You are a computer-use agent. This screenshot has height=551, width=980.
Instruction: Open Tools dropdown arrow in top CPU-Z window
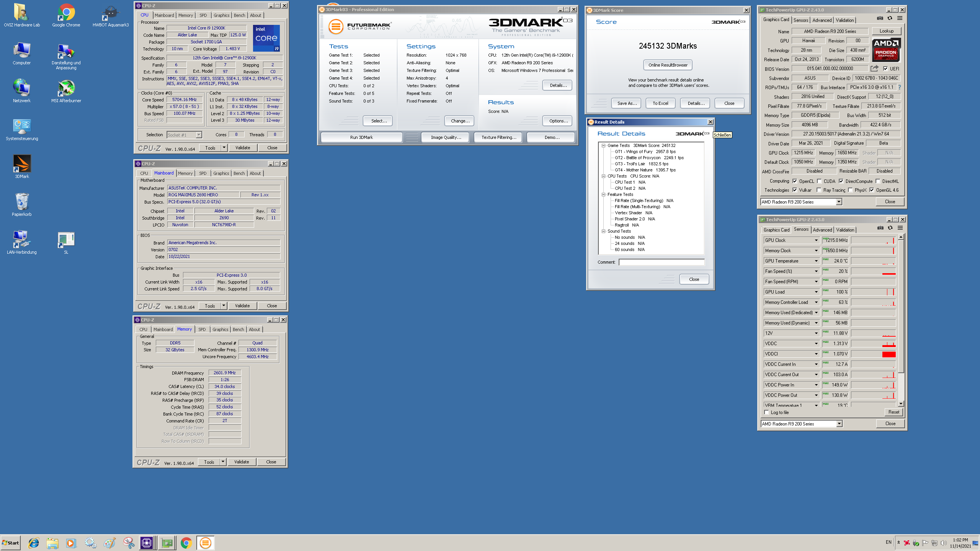(x=224, y=148)
